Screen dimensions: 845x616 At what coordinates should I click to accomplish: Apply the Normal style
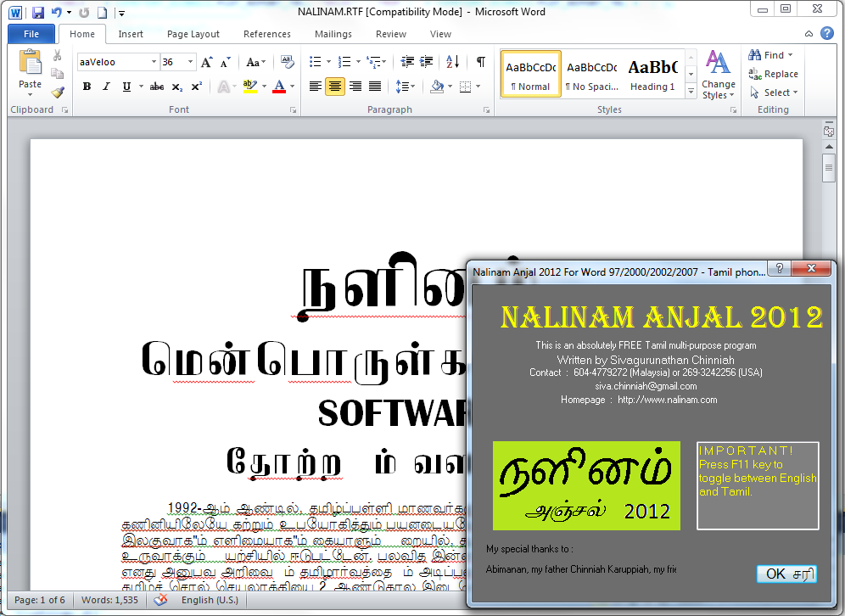(531, 75)
